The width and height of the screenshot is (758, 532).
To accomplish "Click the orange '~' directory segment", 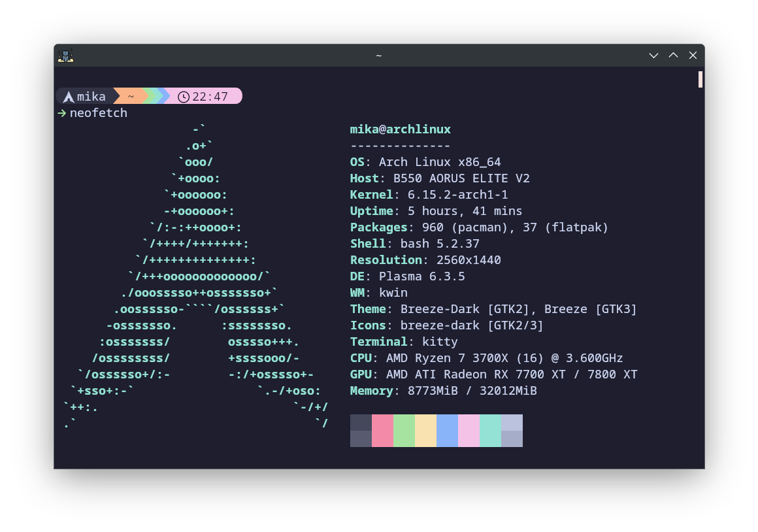I will 131,97.
